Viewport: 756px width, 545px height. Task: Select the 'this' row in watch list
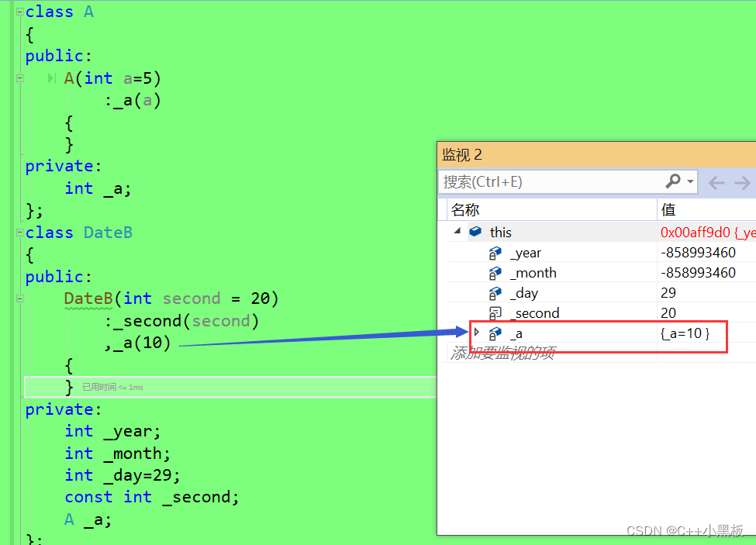[601, 233]
